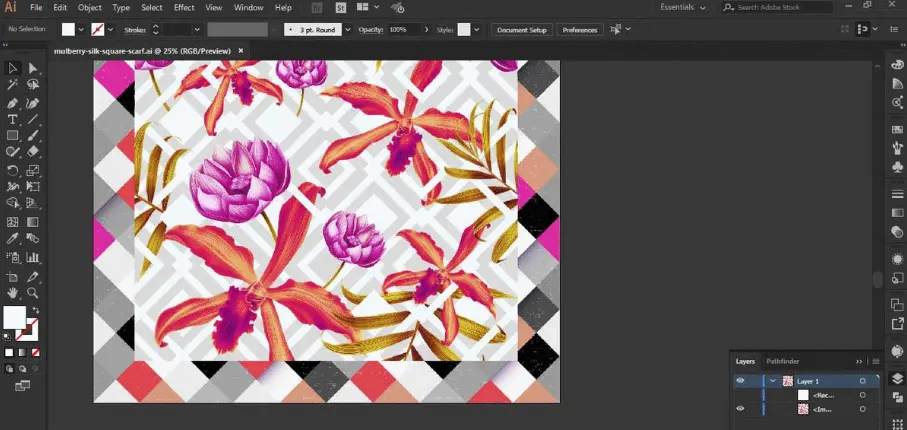Select the Rotate tool
This screenshot has width=907, height=430.
[x=13, y=170]
